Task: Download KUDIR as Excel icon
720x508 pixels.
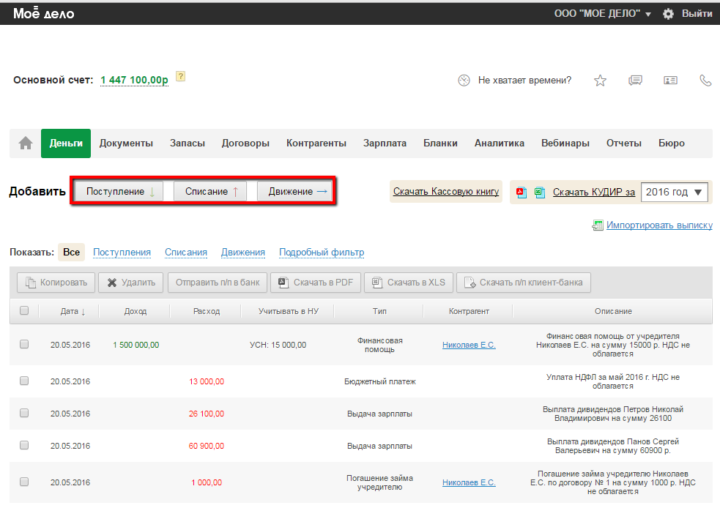Action: point(539,192)
